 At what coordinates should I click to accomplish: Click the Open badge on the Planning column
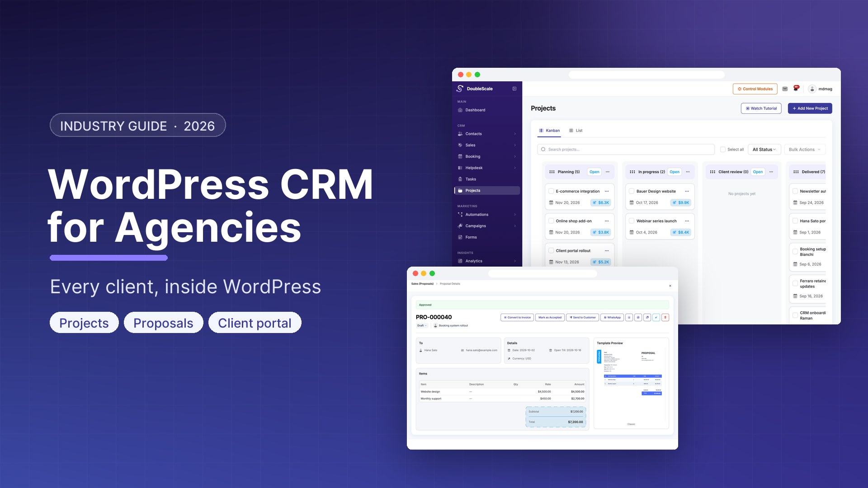[x=594, y=172]
